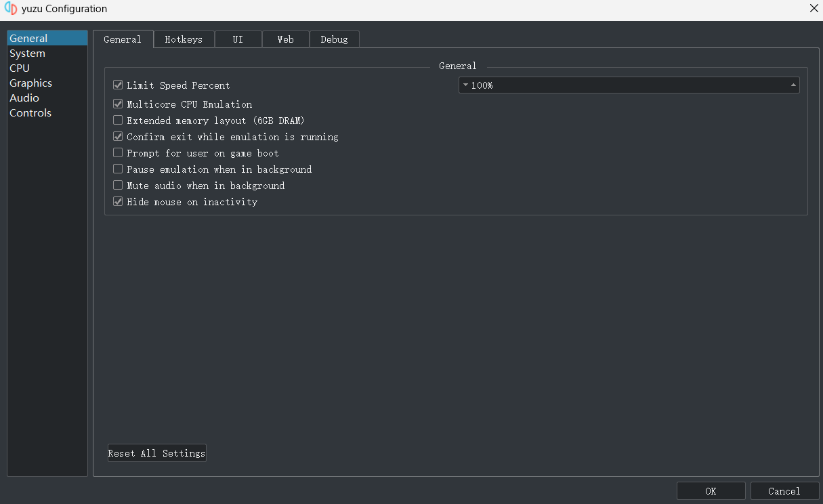Screen dimensions: 823x504
Task: Disable the Limit Speed Percent checkbox
Action: coord(118,85)
